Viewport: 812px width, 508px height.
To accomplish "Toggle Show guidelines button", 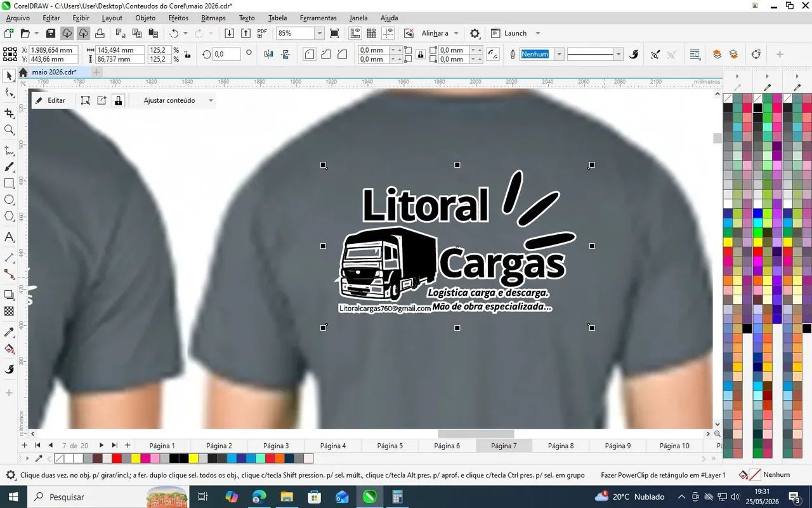I will coord(388,33).
